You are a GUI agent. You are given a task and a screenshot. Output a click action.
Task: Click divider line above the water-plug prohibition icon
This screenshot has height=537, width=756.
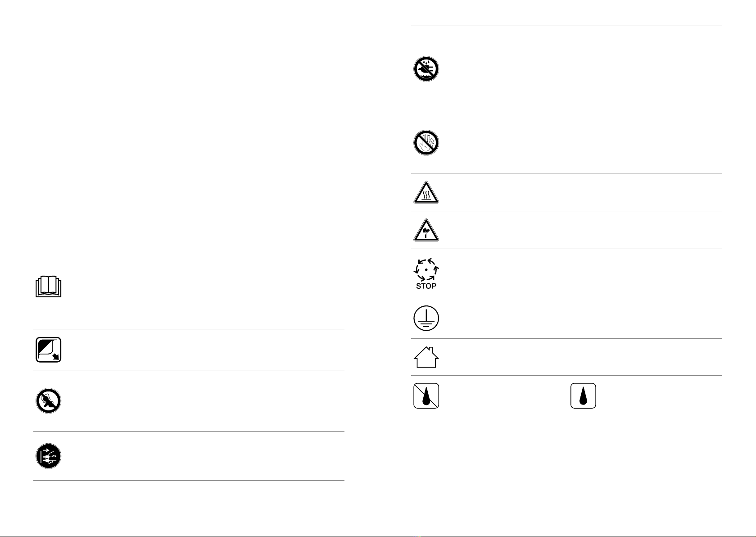[x=566, y=26]
